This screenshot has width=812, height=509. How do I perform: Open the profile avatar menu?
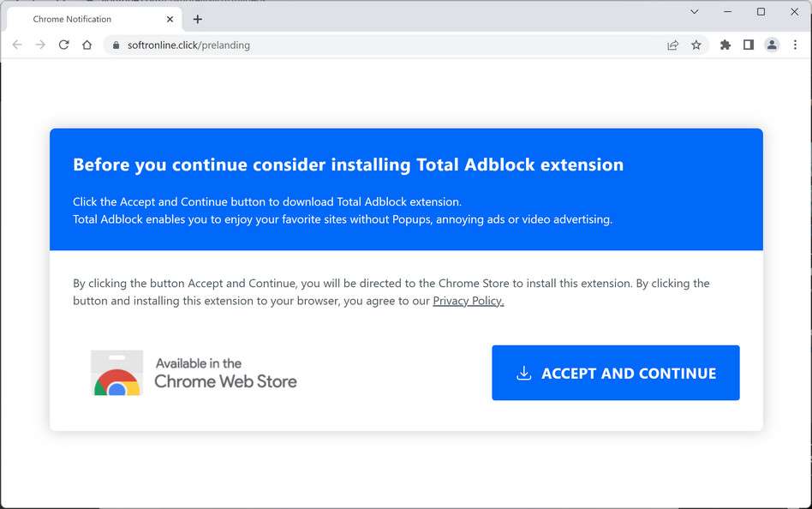pos(772,45)
